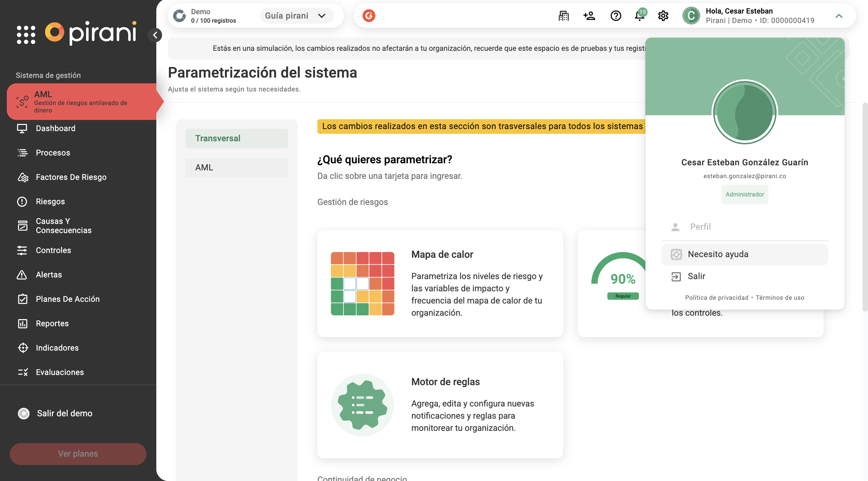Collapse the user profile menu chevron
The width and height of the screenshot is (868, 481).
click(x=839, y=16)
